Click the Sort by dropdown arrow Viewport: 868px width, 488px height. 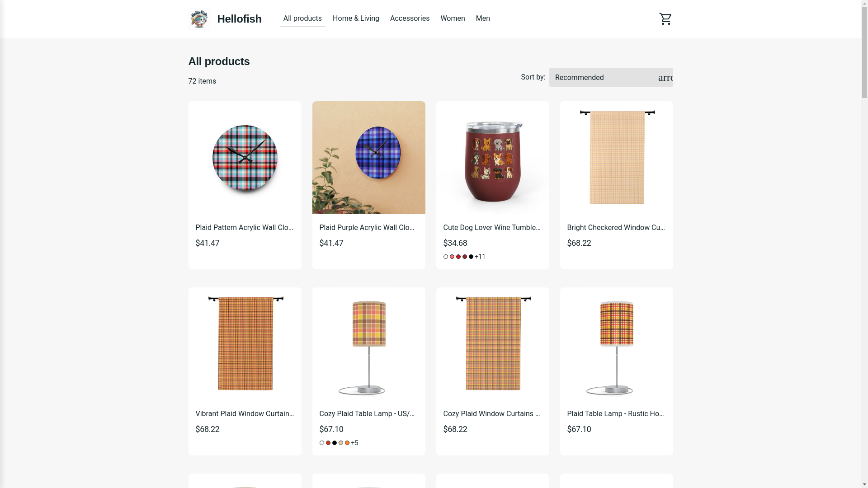[x=665, y=78]
